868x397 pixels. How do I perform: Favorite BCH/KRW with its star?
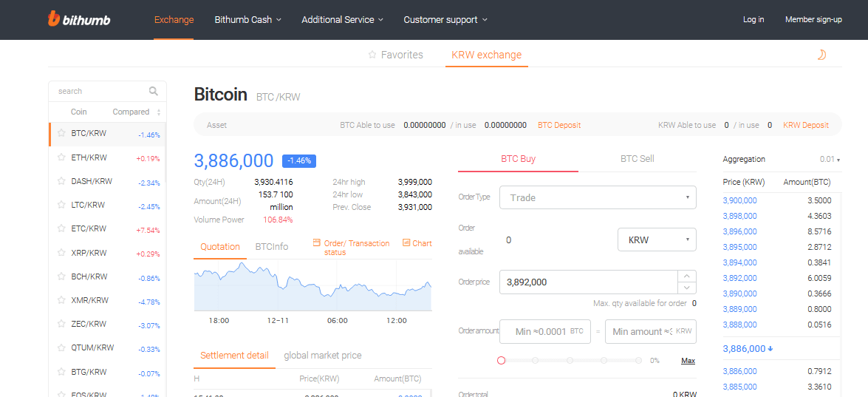click(x=61, y=276)
